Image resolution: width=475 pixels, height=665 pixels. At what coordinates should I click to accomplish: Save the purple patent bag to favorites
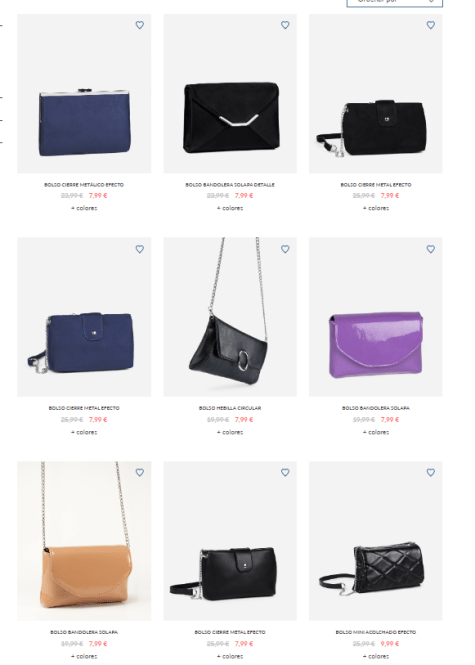[430, 249]
